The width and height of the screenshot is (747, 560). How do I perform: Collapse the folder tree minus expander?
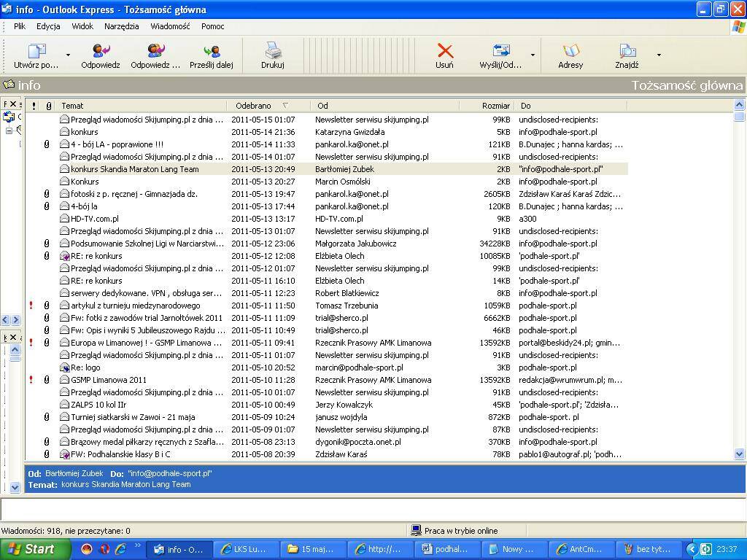click(x=9, y=131)
